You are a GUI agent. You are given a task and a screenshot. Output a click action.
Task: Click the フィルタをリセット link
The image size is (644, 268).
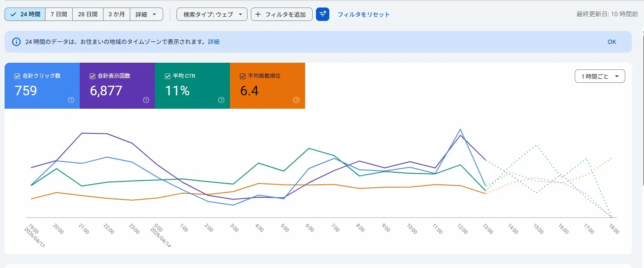point(364,15)
